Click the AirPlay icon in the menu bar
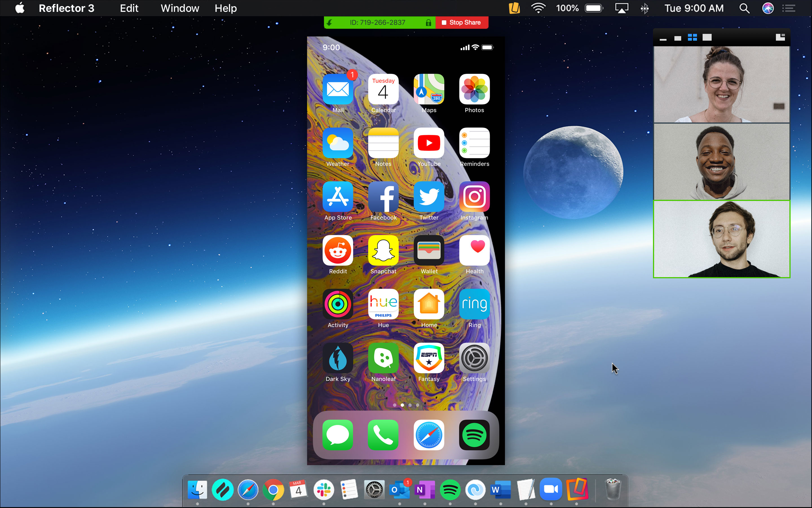This screenshot has height=508, width=812. coord(621,8)
